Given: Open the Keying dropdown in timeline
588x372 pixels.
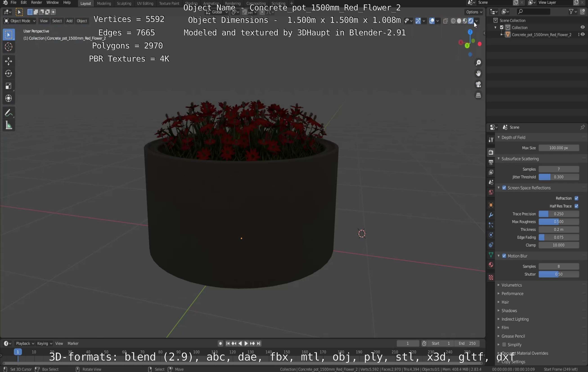Looking at the screenshot, I should tap(44, 343).
